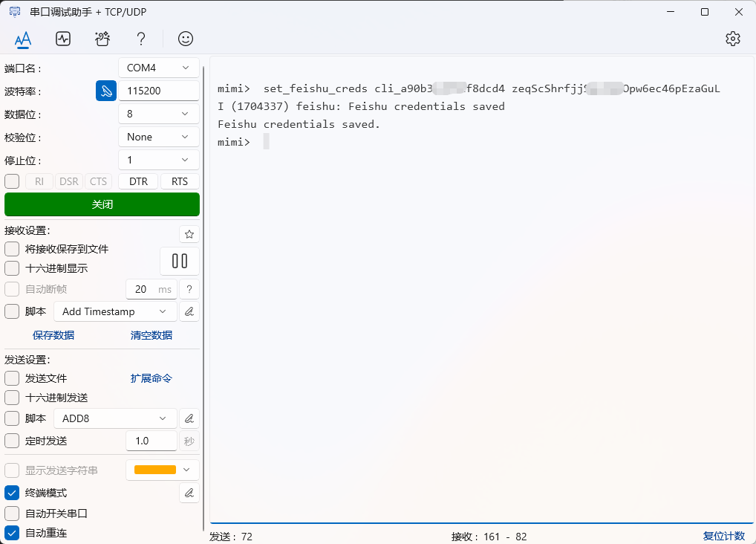Enable 定时发送 checkbox
Viewport: 756px width, 544px height.
coord(11,440)
